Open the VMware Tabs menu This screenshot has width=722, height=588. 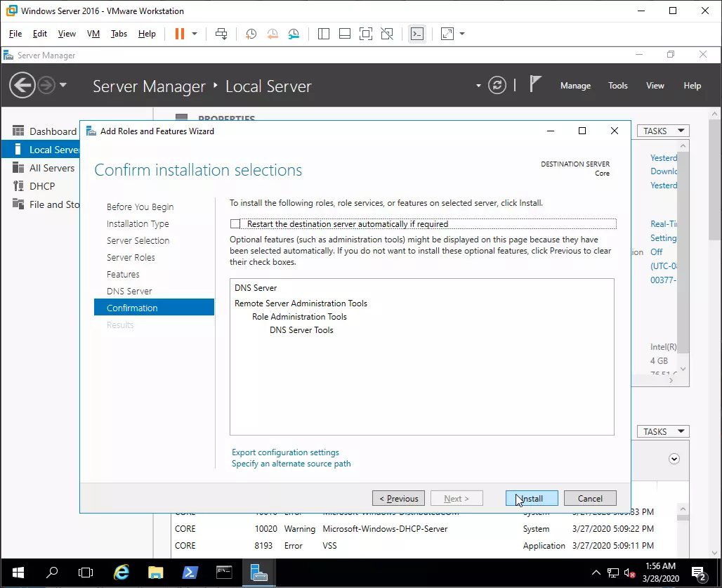(119, 34)
